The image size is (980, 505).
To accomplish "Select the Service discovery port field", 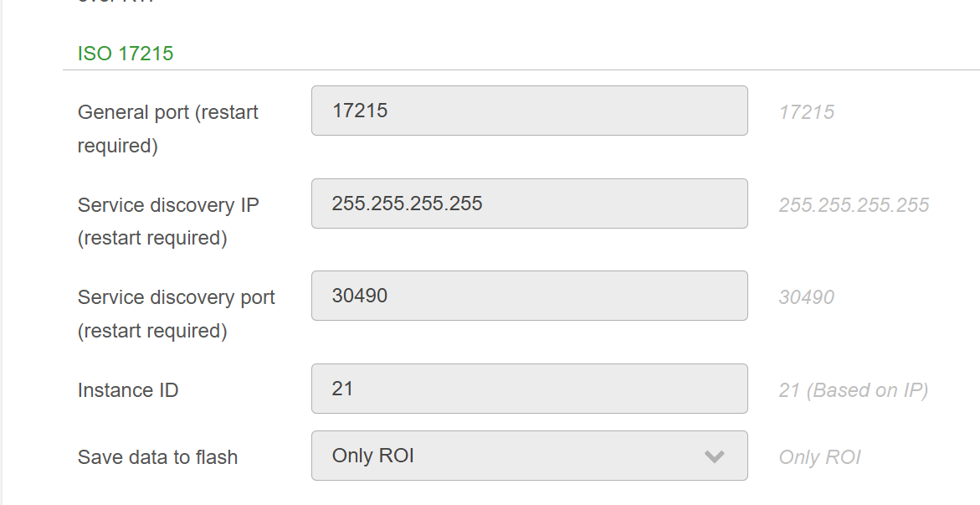I will pos(529,296).
